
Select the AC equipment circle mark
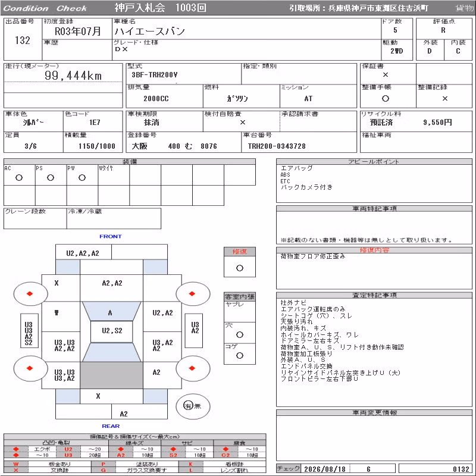coord(19,177)
